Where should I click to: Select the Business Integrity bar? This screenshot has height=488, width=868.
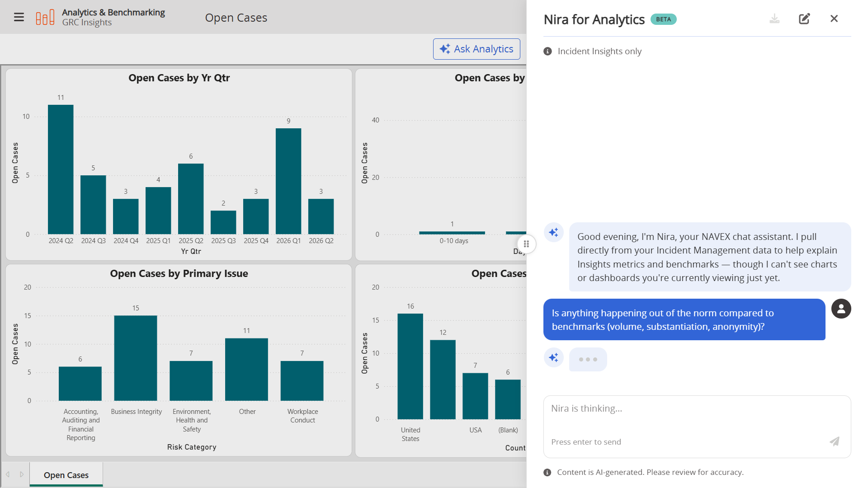136,358
